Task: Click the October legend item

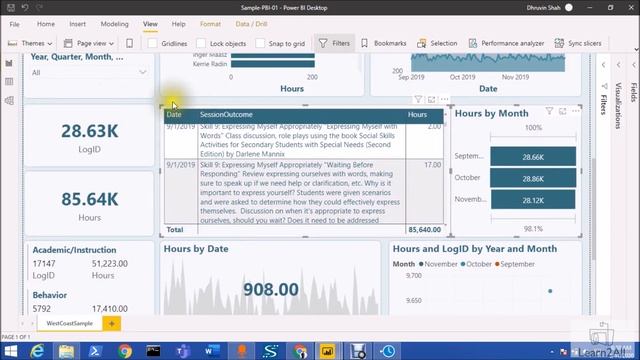Action: pos(476,264)
